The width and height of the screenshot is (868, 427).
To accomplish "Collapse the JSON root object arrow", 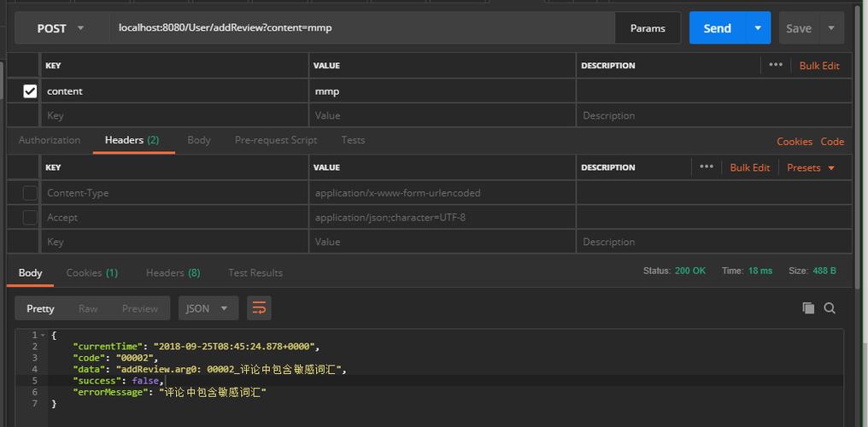I will click(43, 335).
